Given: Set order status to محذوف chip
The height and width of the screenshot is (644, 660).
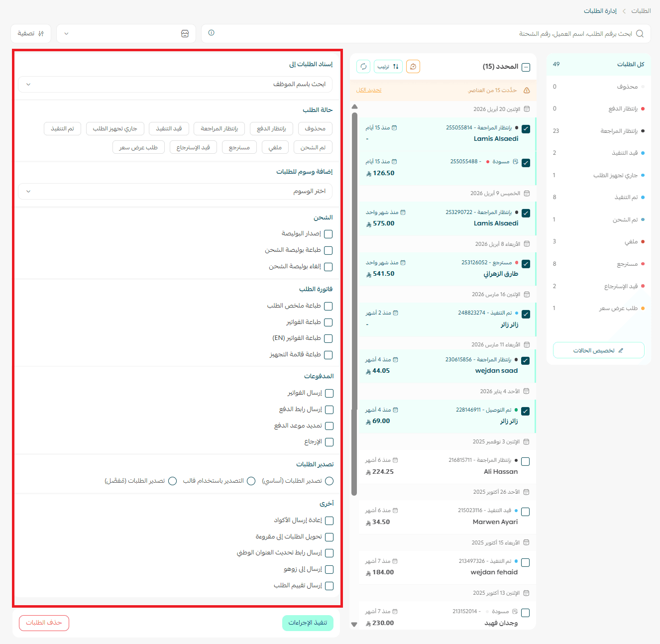Looking at the screenshot, I should (315, 128).
